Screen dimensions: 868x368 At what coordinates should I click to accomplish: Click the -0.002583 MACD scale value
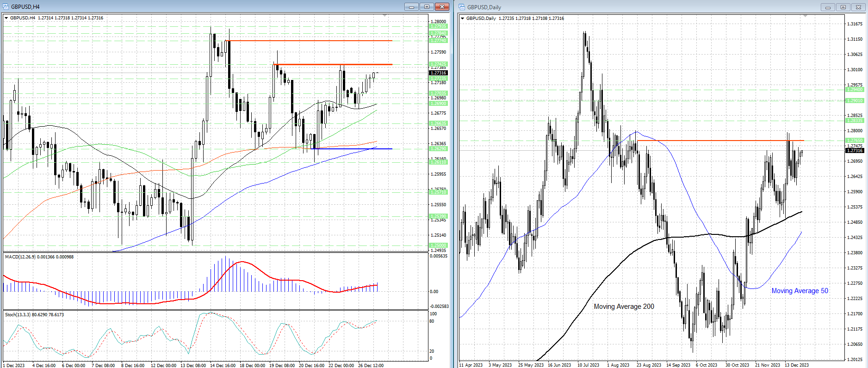coord(439,306)
